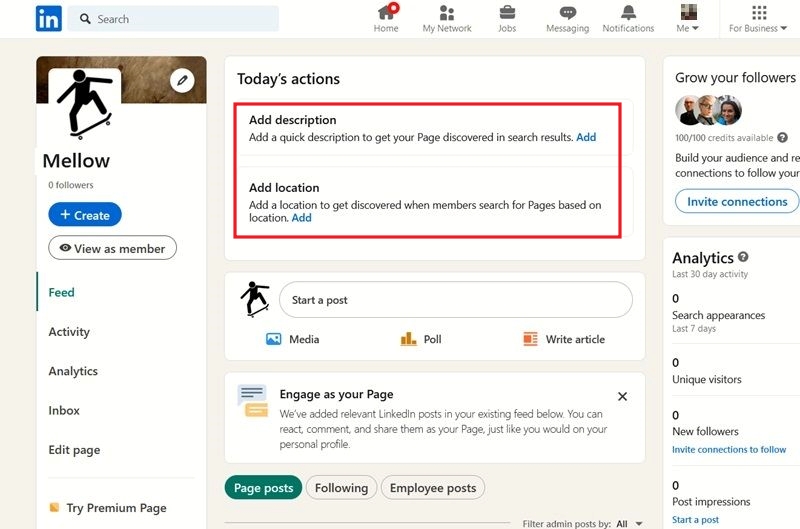Viewport: 800px width, 529px height.
Task: Open Notifications bell
Action: 628,19
